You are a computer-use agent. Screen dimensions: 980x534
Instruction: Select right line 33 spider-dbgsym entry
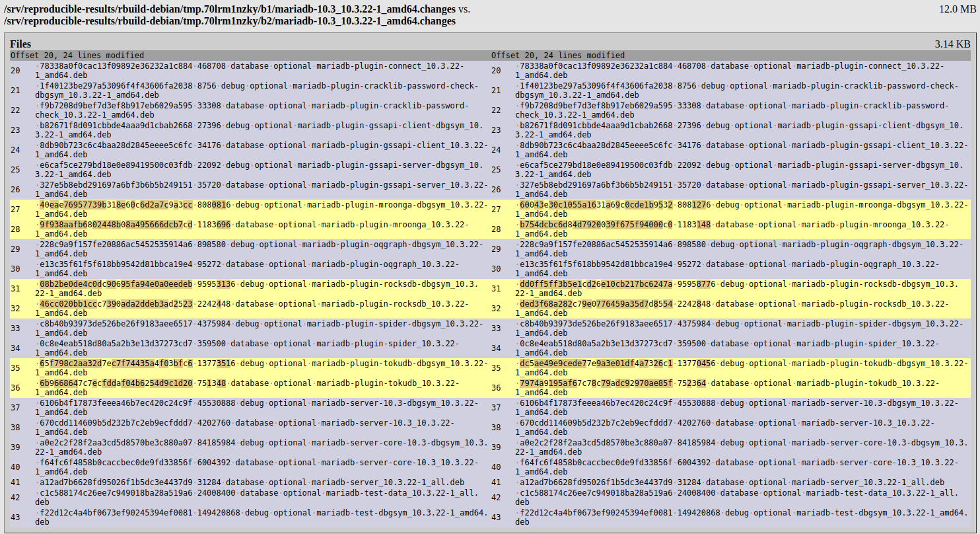[742, 328]
